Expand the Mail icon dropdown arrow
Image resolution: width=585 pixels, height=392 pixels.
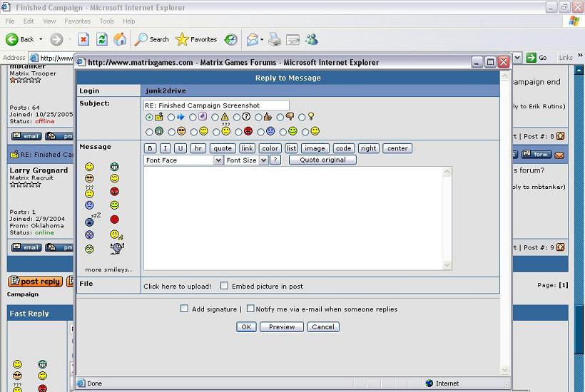point(262,39)
